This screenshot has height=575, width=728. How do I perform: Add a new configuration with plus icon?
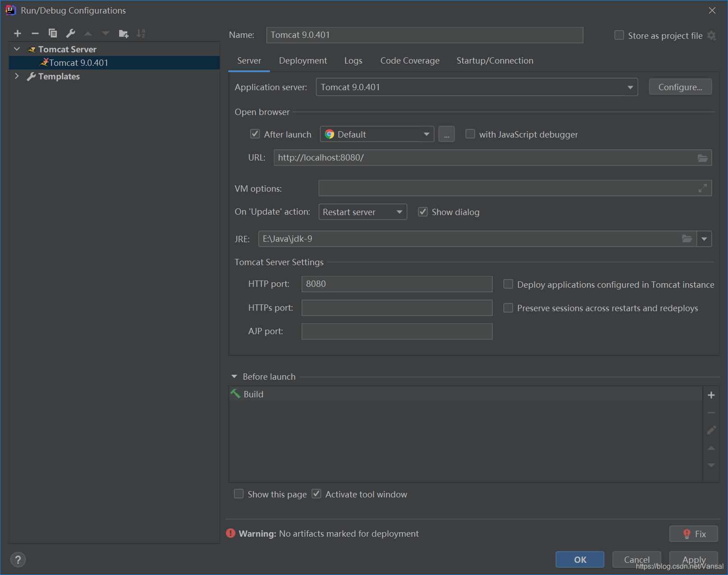tap(18, 33)
